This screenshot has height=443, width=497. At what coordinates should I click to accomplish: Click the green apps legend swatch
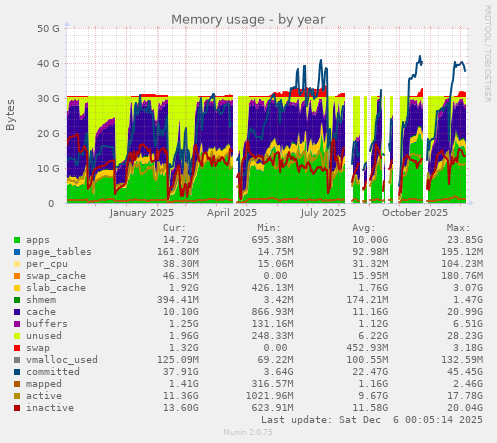click(17, 240)
